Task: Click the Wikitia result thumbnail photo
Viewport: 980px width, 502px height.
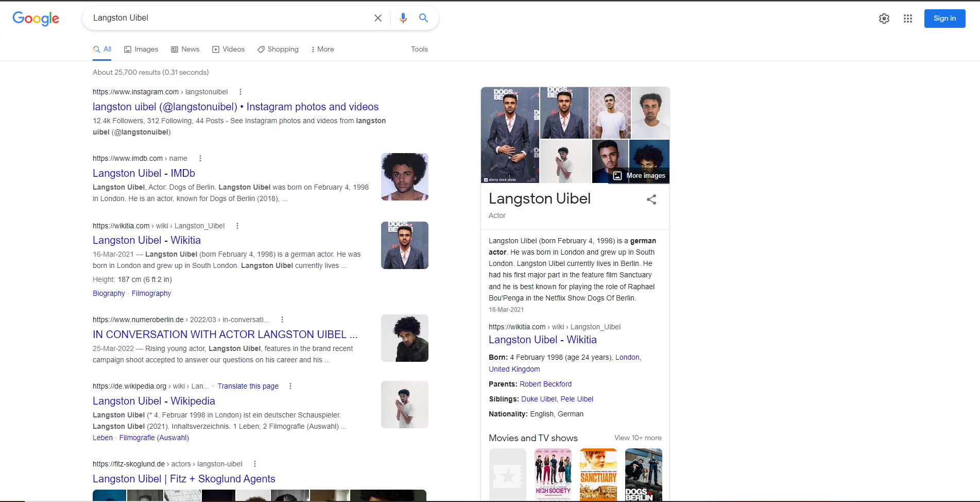Action: click(405, 245)
